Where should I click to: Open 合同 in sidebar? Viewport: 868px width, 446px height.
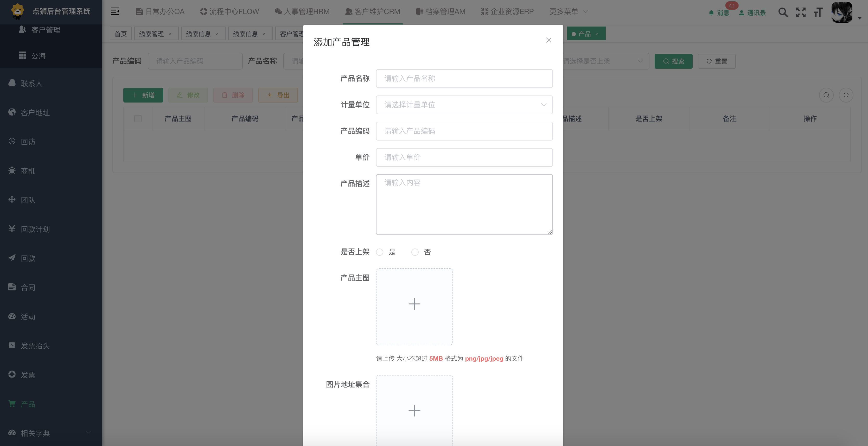[51, 287]
